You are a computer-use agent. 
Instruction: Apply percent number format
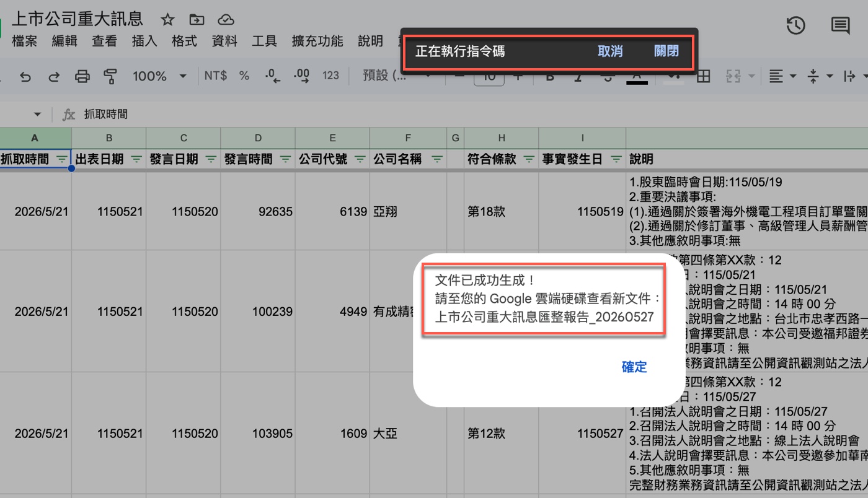coord(244,76)
